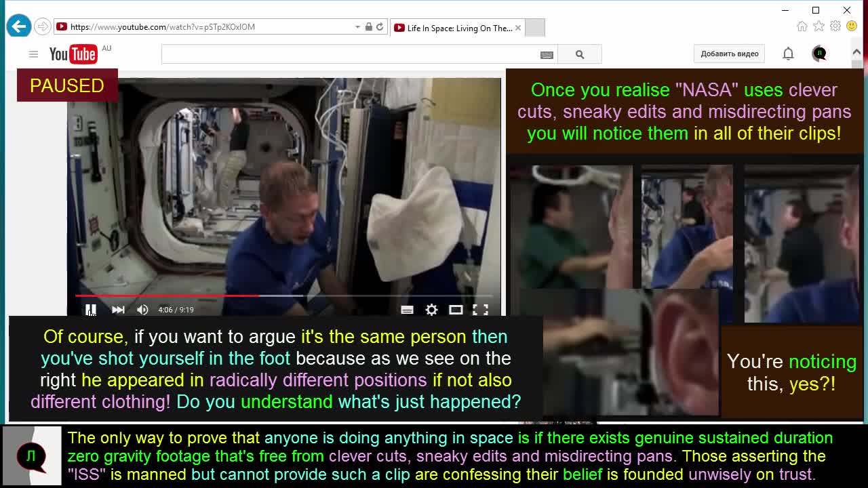868x488 pixels.
Task: Maximize the browser window
Action: pos(816,10)
